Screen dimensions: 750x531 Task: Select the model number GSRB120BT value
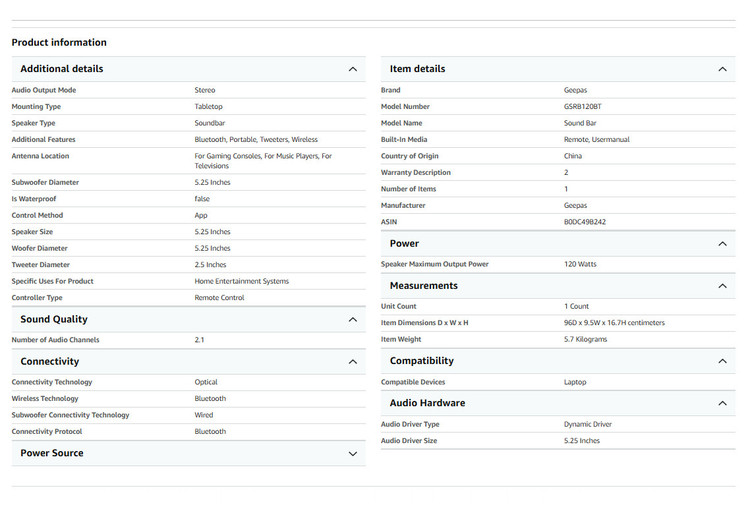point(582,107)
